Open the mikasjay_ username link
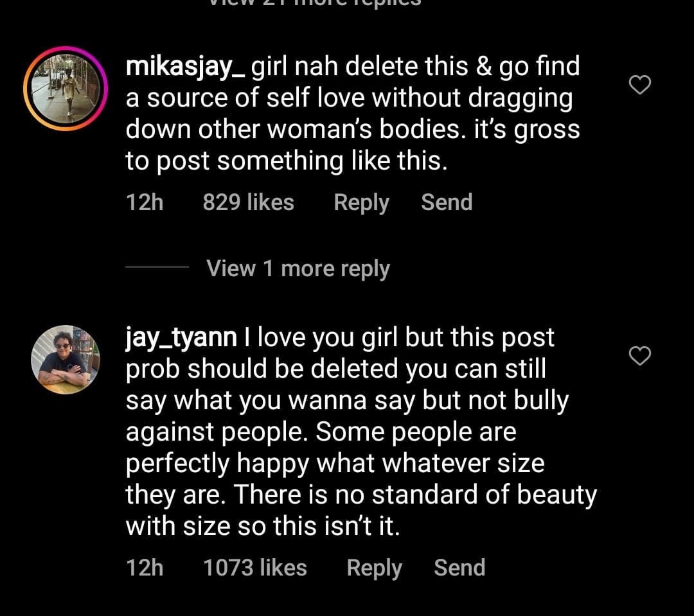Screen dimensions: 694x616 [x=184, y=66]
